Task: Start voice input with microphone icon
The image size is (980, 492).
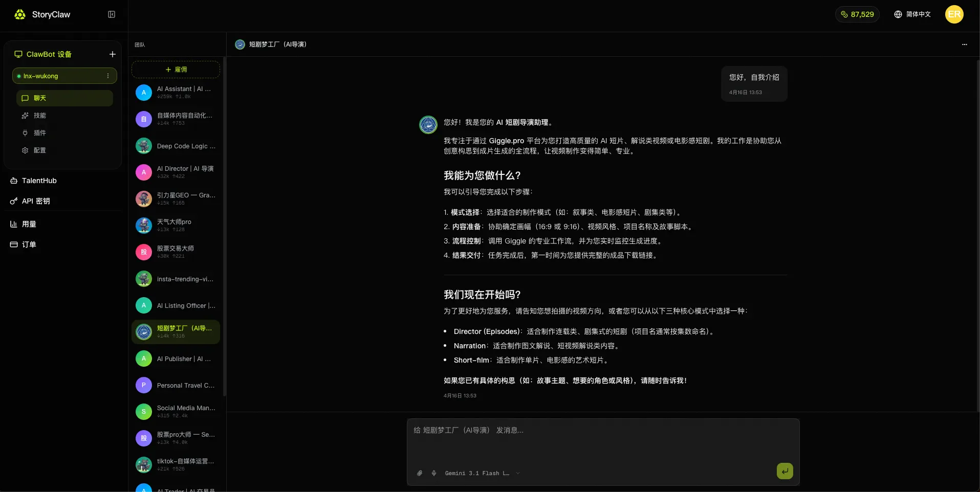Action: click(434, 473)
